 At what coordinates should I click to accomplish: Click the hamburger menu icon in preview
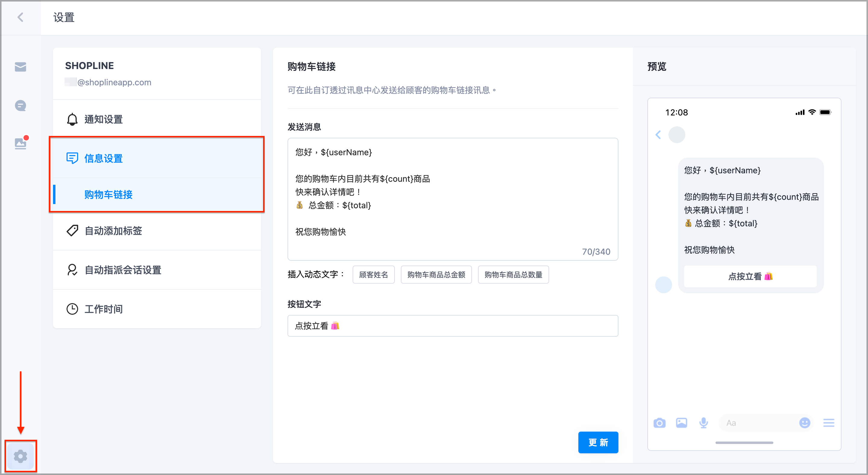pos(829,423)
